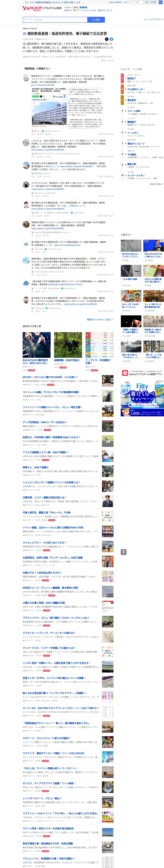Open the pic.x.com link in first post

pyautogui.click(x=43, y=85)
